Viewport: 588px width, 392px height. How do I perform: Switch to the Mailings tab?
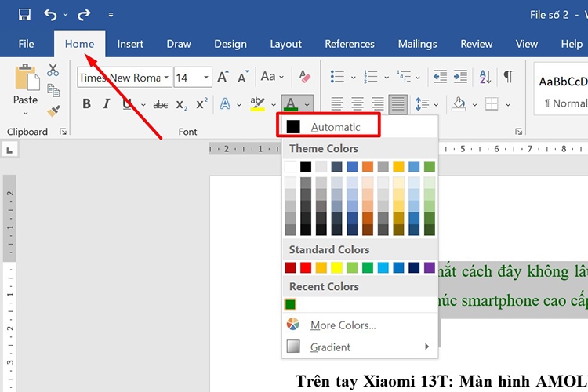tap(417, 44)
